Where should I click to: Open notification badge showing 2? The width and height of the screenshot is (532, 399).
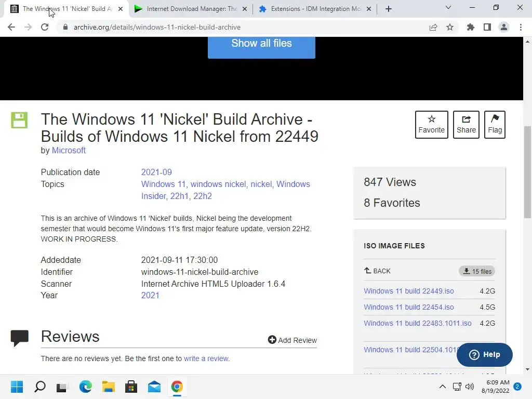coord(517,387)
